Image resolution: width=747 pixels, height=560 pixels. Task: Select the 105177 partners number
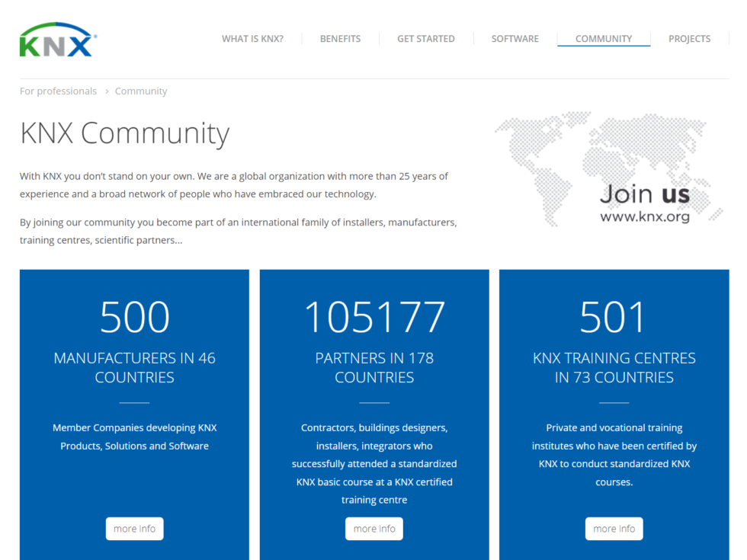pos(374,317)
